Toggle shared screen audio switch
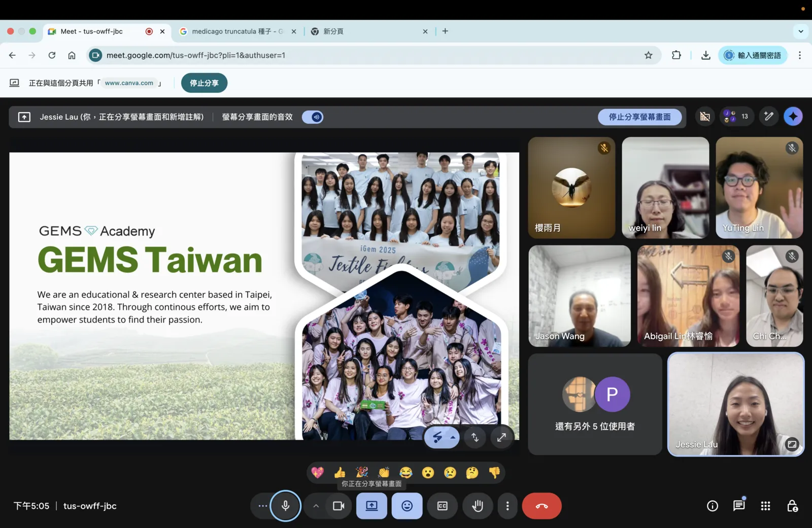 tap(313, 117)
